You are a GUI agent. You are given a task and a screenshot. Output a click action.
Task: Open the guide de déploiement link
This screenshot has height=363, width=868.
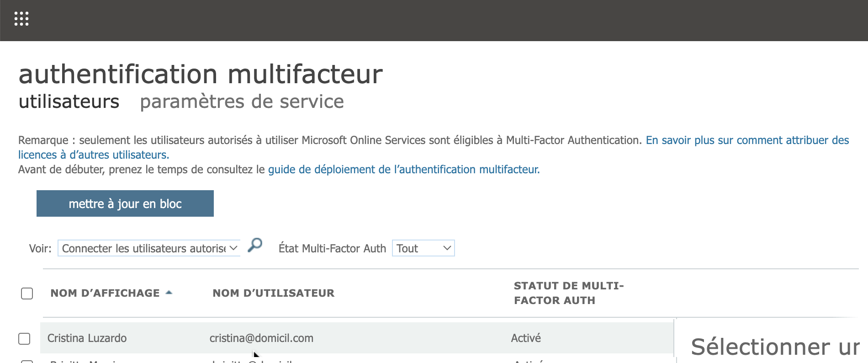[x=403, y=170]
